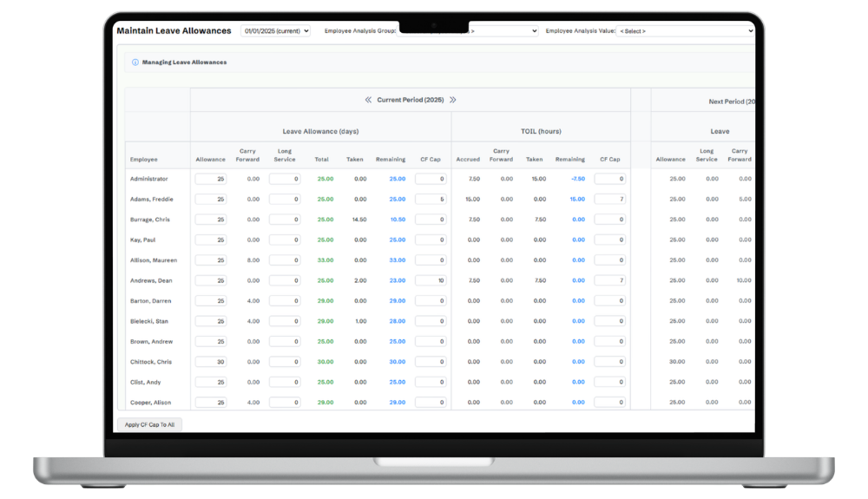The image size is (868, 499).
Task: Click the TOIL (hours) group header
Action: [x=541, y=132]
